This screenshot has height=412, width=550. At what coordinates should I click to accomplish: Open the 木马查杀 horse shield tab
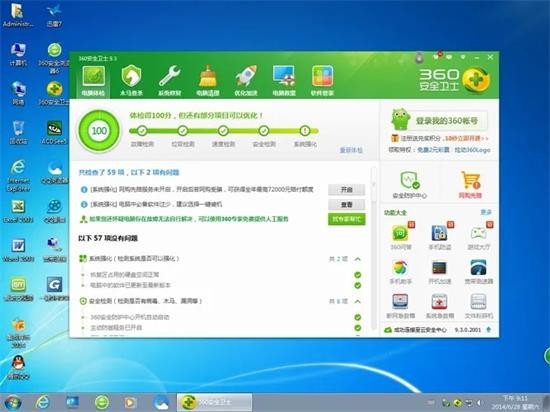coord(131,80)
